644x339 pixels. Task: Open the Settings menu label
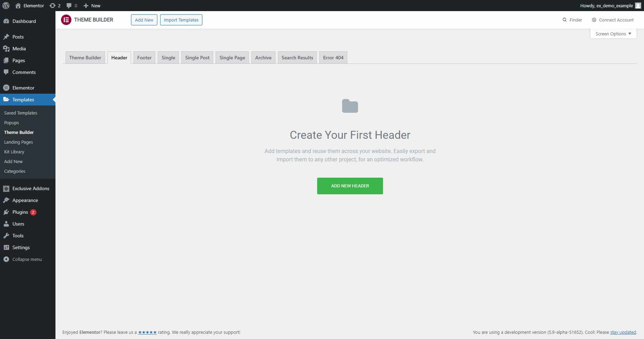pos(21,247)
